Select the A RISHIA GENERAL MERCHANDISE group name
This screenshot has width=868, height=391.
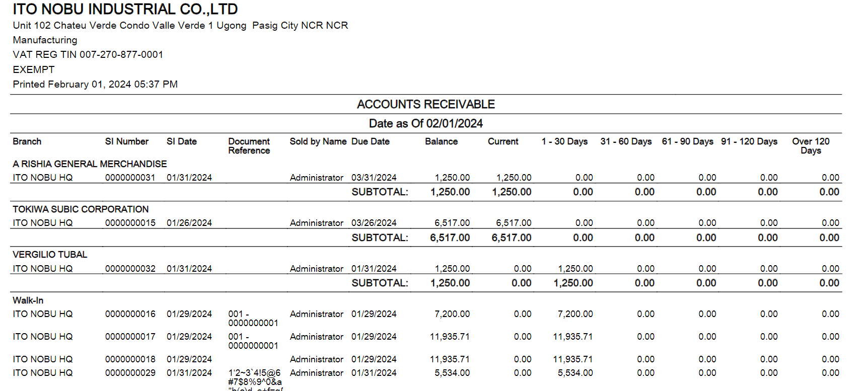pyautogui.click(x=90, y=164)
